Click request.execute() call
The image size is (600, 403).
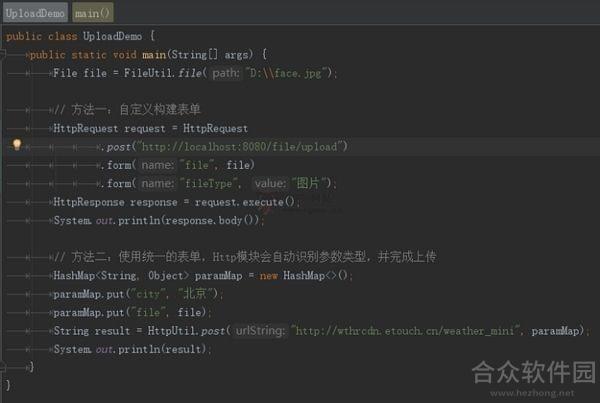[x=245, y=202]
